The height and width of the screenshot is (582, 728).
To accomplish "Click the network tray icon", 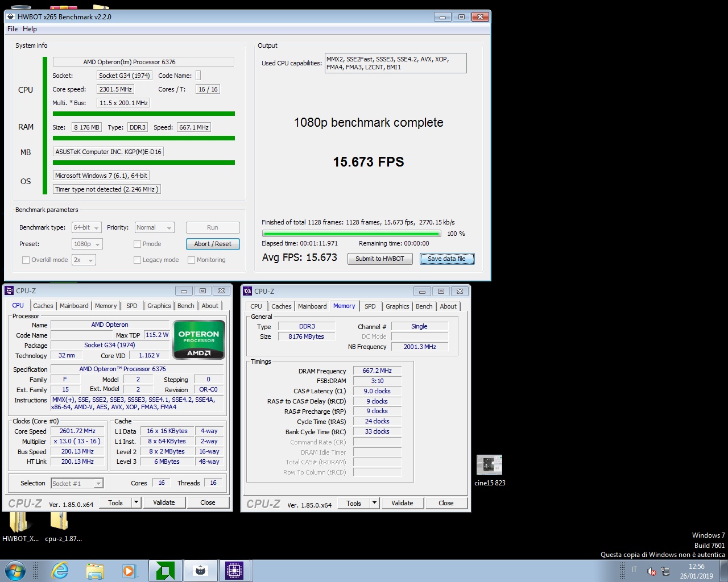I will pos(665,571).
